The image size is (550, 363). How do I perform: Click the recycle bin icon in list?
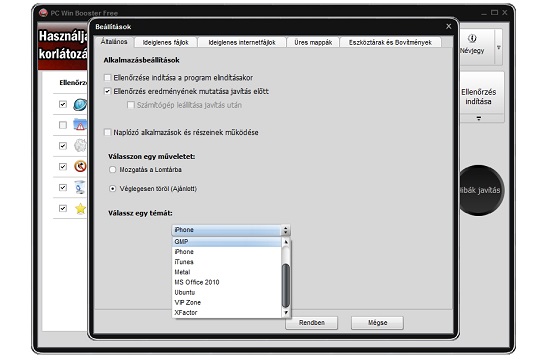pos(80,187)
